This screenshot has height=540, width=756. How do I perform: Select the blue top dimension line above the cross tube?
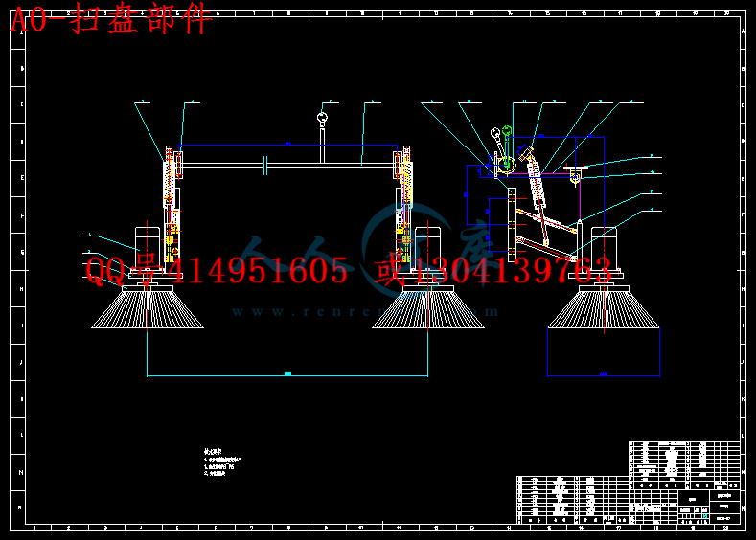click(x=288, y=145)
